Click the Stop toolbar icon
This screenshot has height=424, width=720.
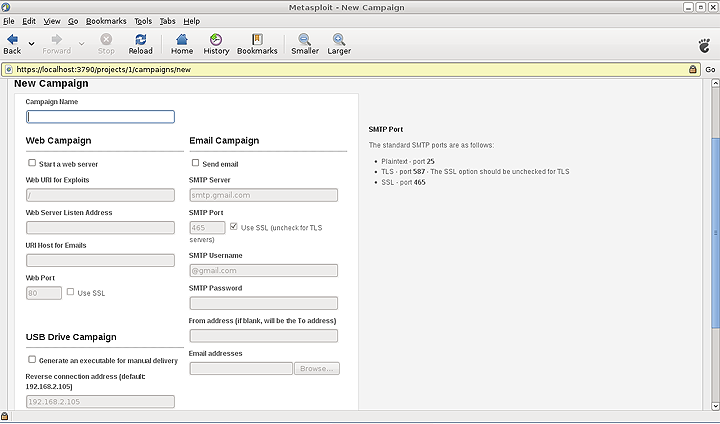106,39
